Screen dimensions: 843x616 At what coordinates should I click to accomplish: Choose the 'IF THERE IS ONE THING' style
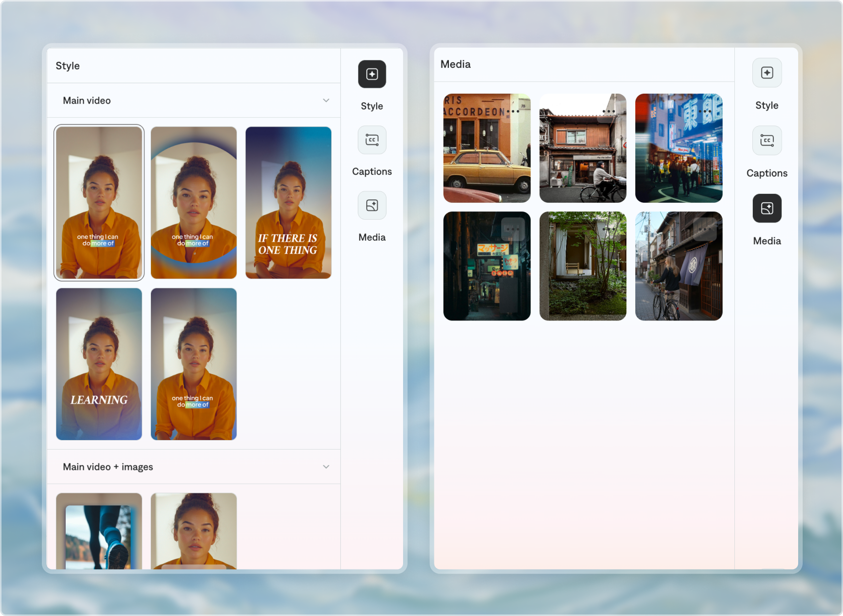[x=288, y=203]
